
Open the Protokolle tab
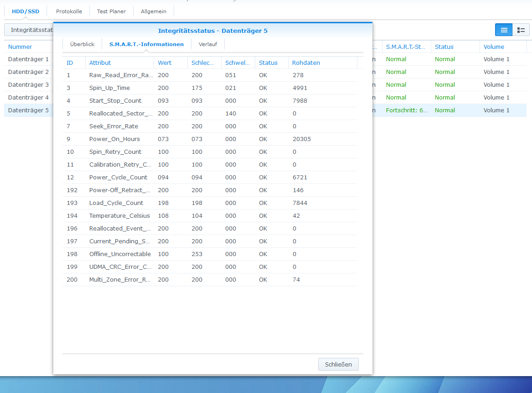click(69, 11)
